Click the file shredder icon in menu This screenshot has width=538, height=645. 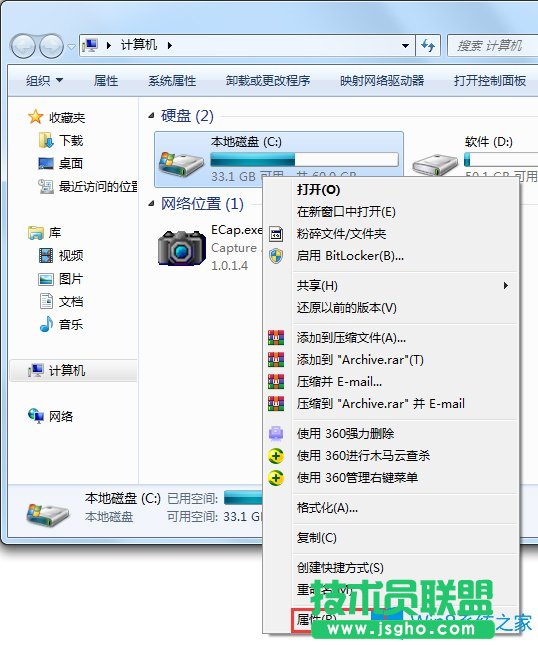(x=276, y=234)
